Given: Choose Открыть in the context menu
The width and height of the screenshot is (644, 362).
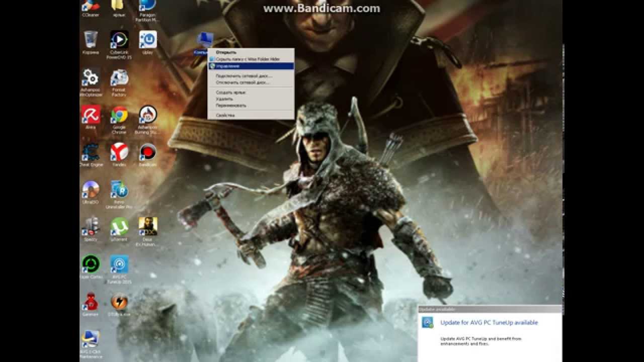Looking at the screenshot, I should pyautogui.click(x=226, y=52).
